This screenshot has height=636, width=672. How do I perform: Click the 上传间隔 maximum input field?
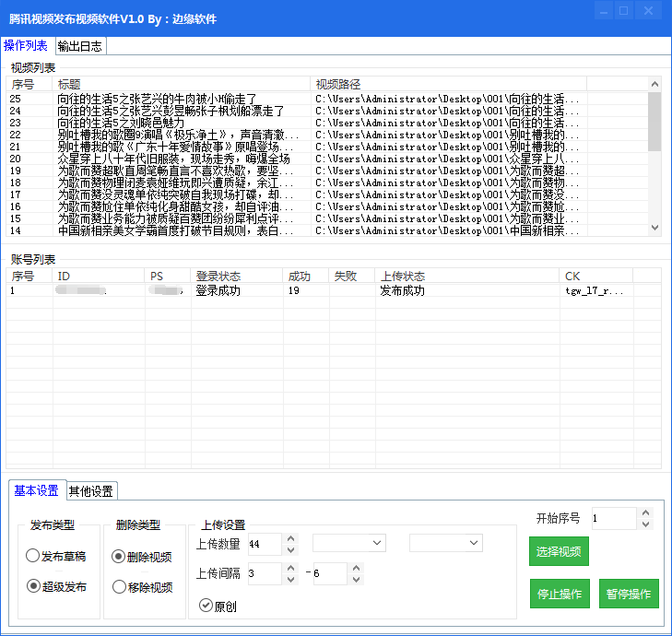pos(330,573)
